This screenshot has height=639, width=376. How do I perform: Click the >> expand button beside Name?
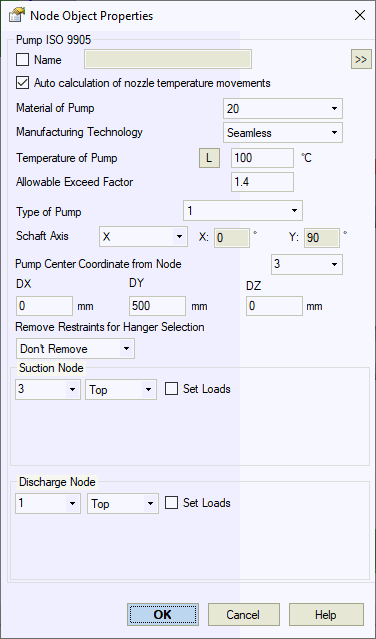[x=361, y=59]
